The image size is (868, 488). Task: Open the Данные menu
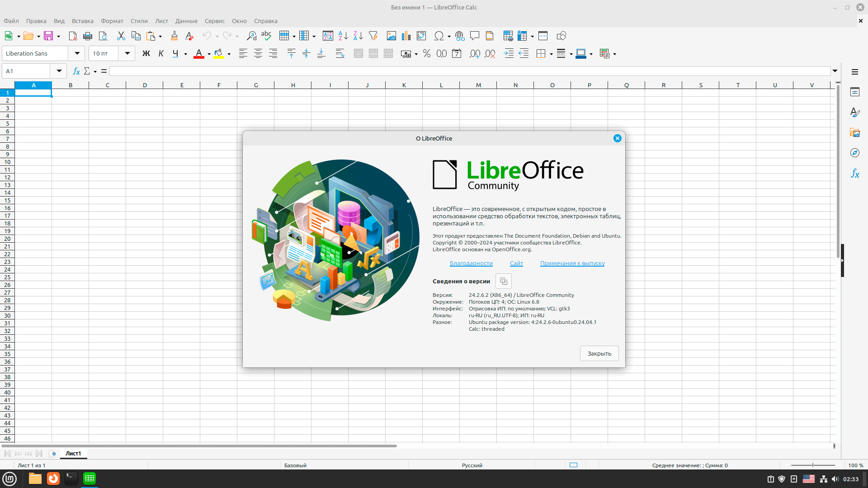pyautogui.click(x=186, y=21)
